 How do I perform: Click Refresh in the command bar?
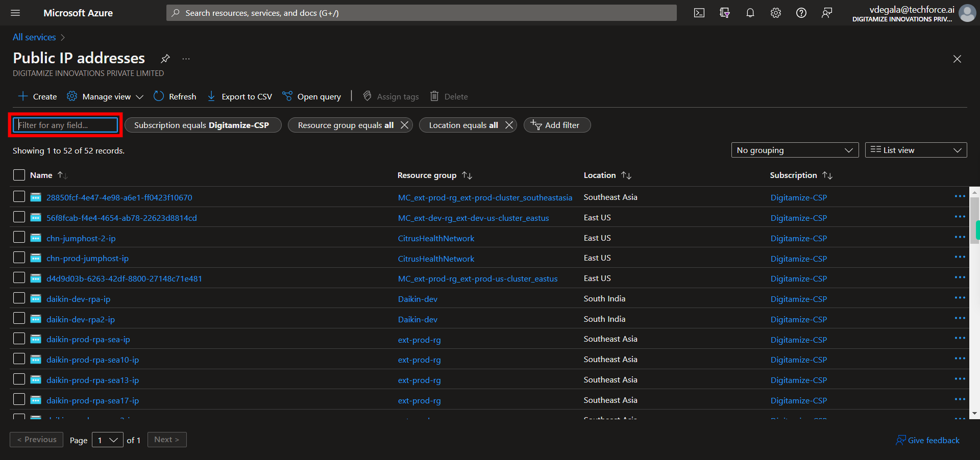pos(175,96)
